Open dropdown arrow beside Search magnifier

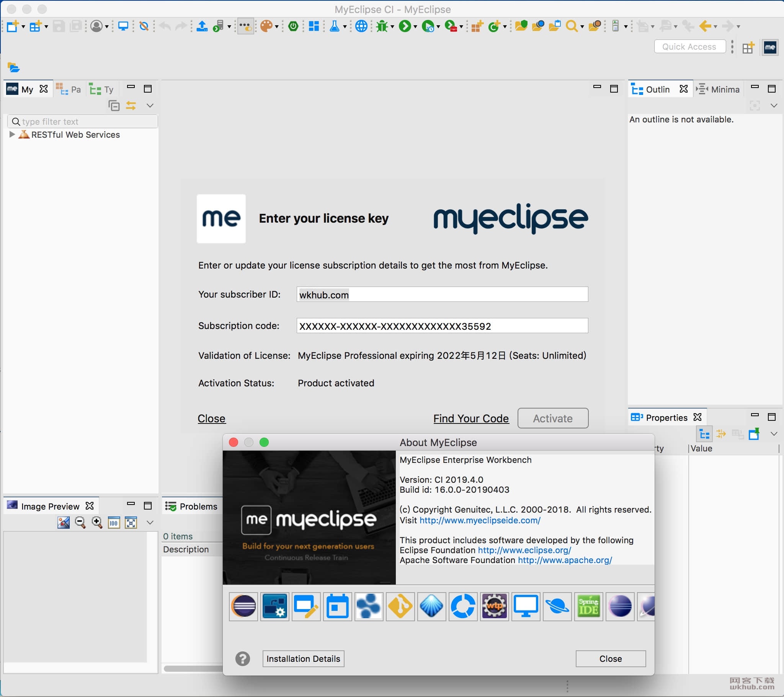[x=582, y=27]
